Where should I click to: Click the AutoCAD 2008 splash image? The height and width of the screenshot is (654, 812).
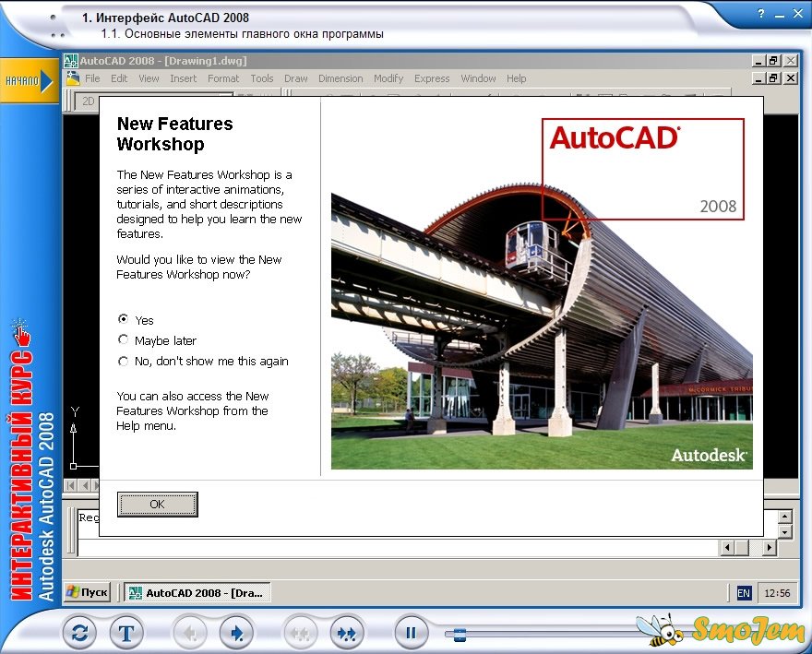(542, 293)
